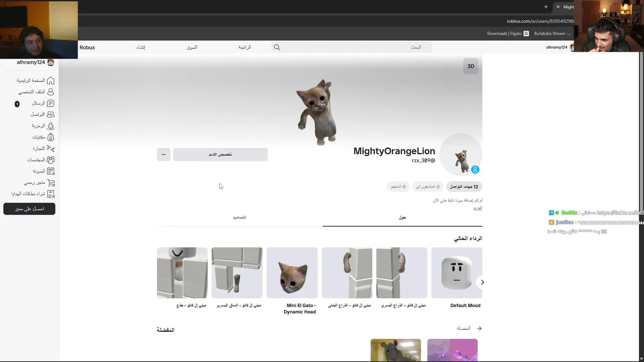Open the 0 following 'أتابعهم' button
The height and width of the screenshot is (362, 644).
(398, 187)
